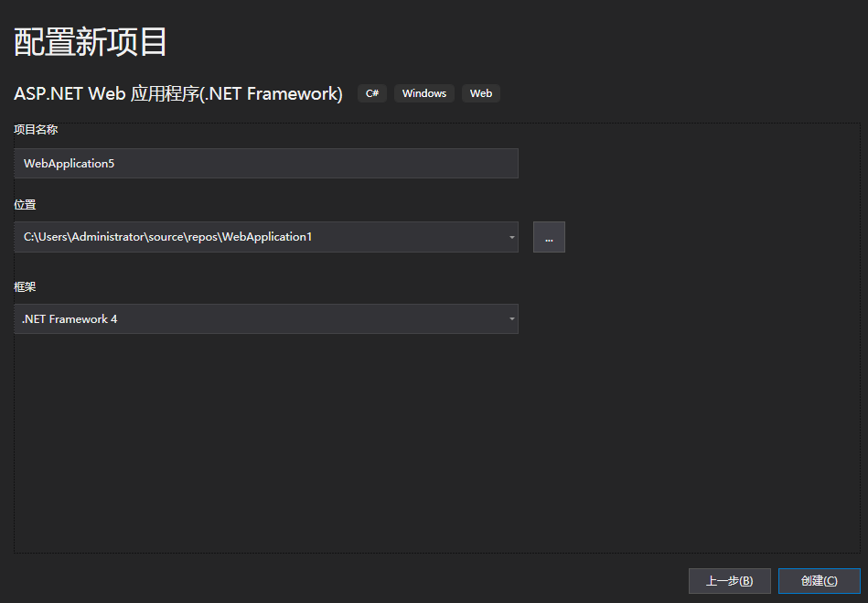Click the ASP.NET Web 应用程序 title text

[x=177, y=93]
